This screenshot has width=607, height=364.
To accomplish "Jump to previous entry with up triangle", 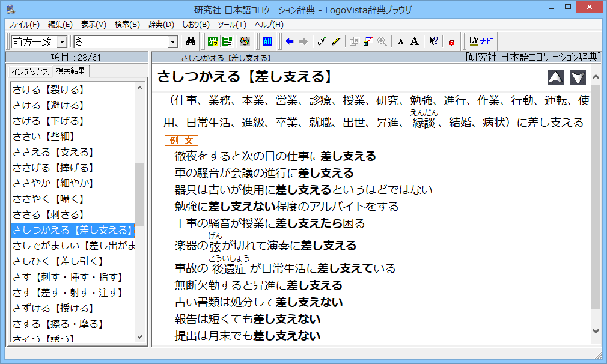I will pyautogui.click(x=556, y=77).
